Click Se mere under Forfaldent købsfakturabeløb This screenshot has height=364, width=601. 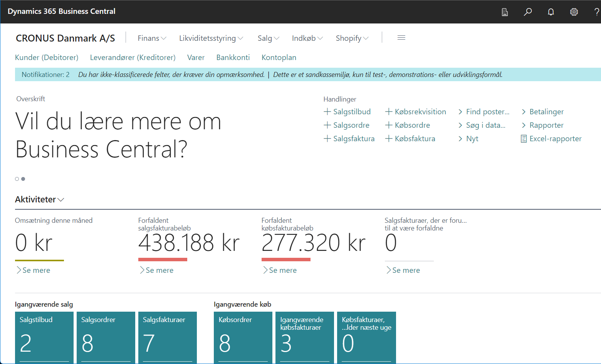tap(280, 270)
